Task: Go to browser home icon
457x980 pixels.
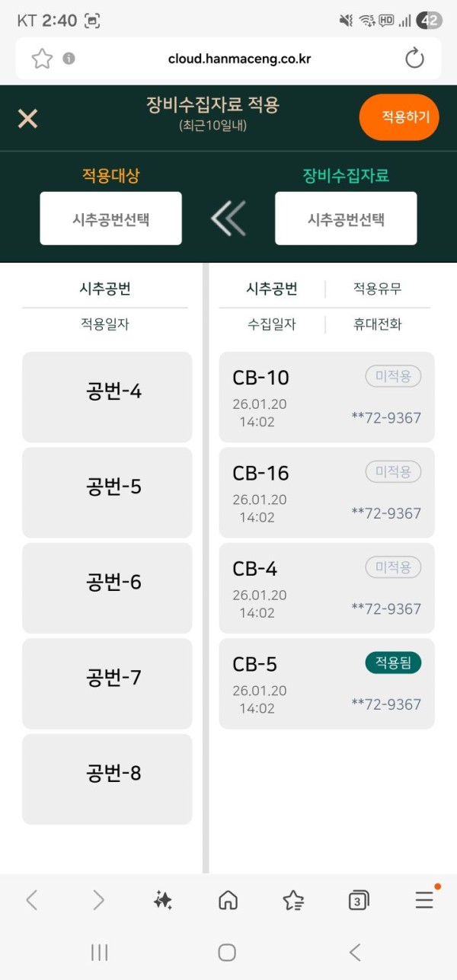Action: point(228,900)
